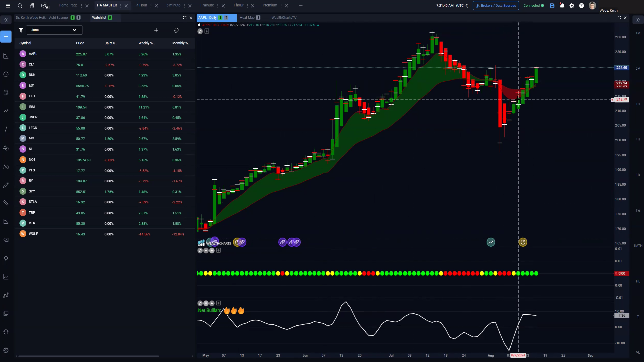The width and height of the screenshot is (644, 362).
Task: Move the Net Bullish pane down
Action: point(206,303)
